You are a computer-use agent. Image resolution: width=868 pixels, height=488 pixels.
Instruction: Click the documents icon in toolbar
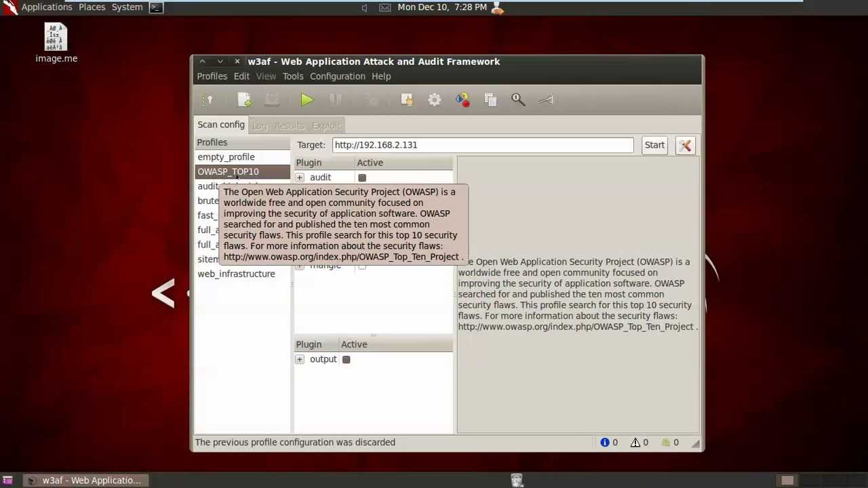(490, 100)
